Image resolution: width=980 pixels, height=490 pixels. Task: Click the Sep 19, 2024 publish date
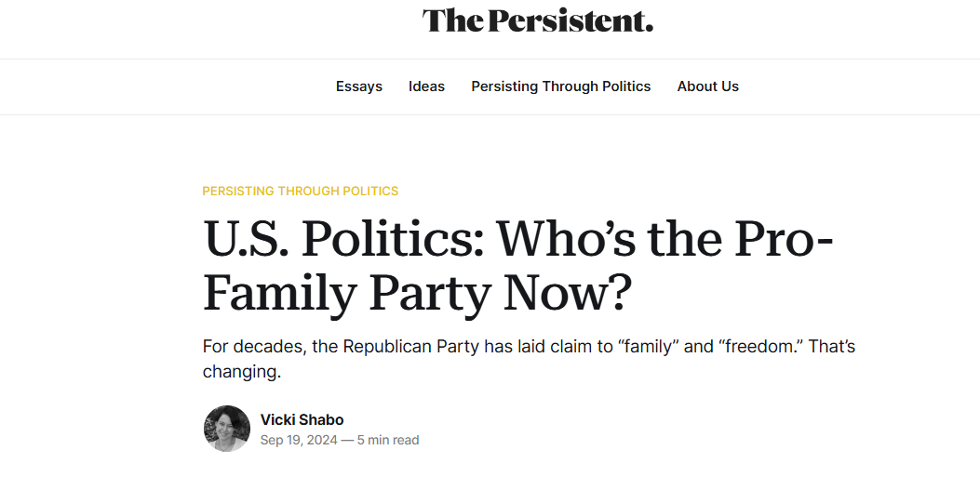(x=298, y=440)
